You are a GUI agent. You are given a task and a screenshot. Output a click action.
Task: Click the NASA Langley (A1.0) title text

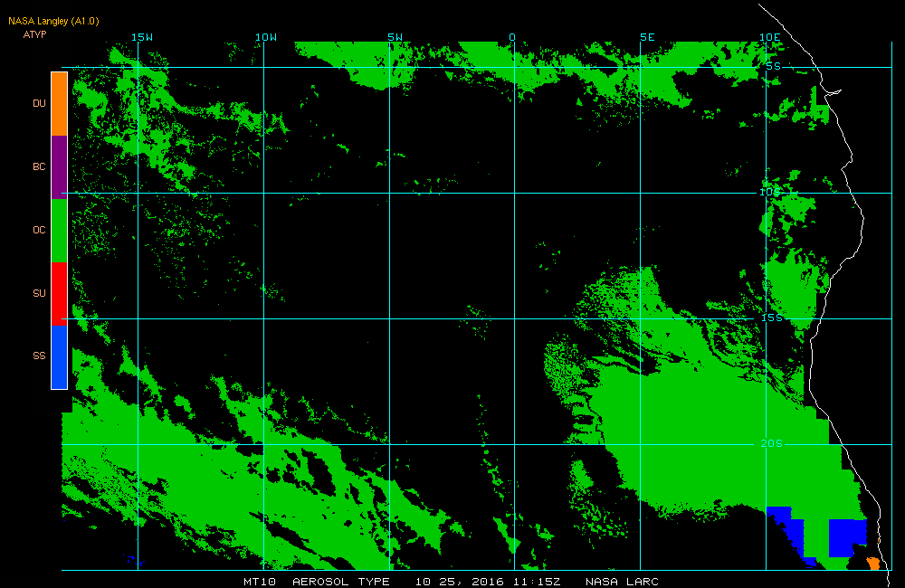point(53,22)
